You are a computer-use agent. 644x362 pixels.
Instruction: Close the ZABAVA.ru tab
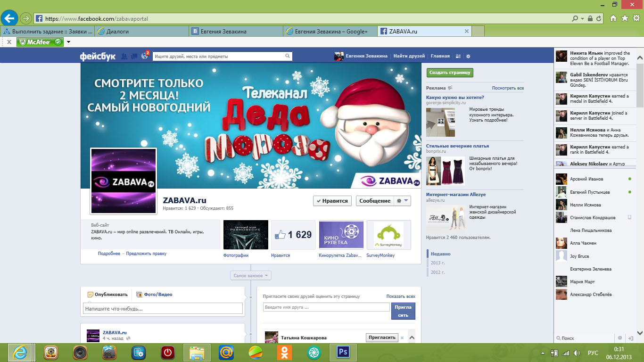[x=467, y=31]
